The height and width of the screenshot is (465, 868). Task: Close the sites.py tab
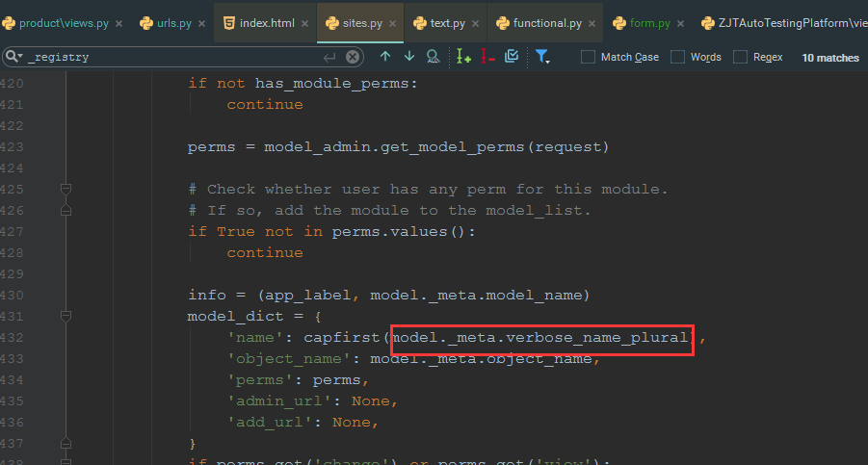(x=392, y=24)
